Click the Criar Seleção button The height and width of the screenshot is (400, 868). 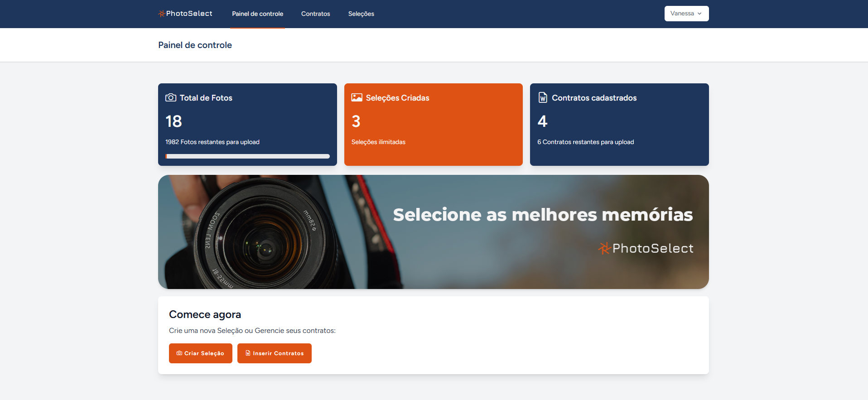point(201,353)
